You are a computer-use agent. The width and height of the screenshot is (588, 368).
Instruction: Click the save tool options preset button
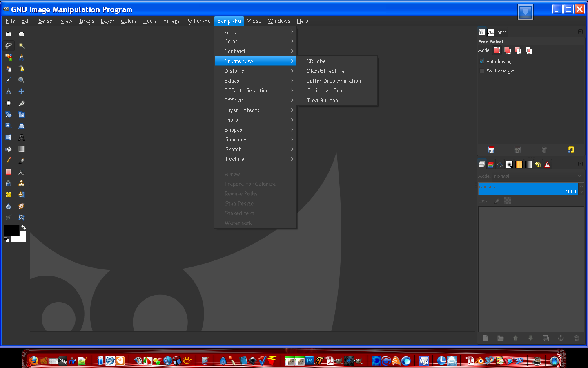click(491, 150)
